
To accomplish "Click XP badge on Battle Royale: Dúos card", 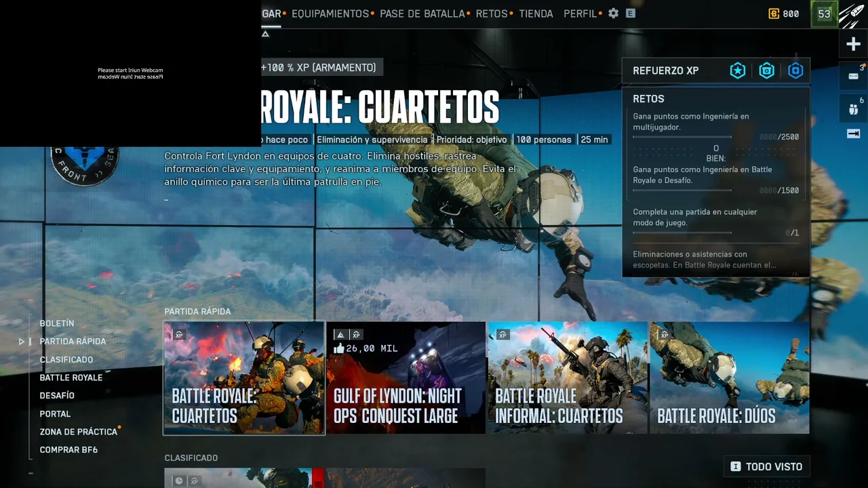I will [664, 334].
